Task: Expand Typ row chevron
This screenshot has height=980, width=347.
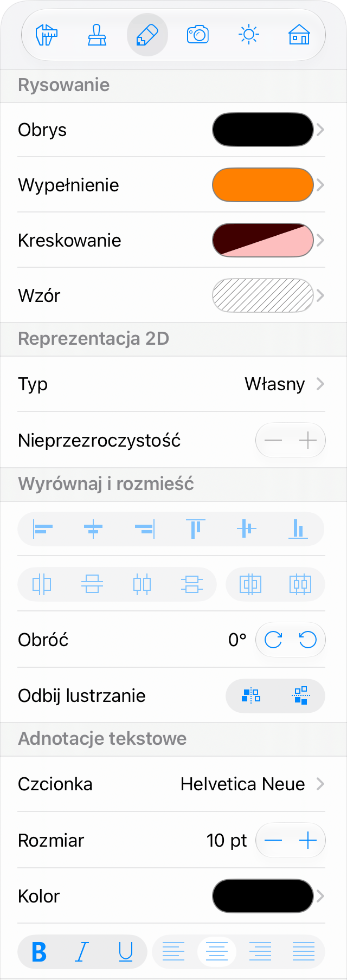Action: (320, 384)
